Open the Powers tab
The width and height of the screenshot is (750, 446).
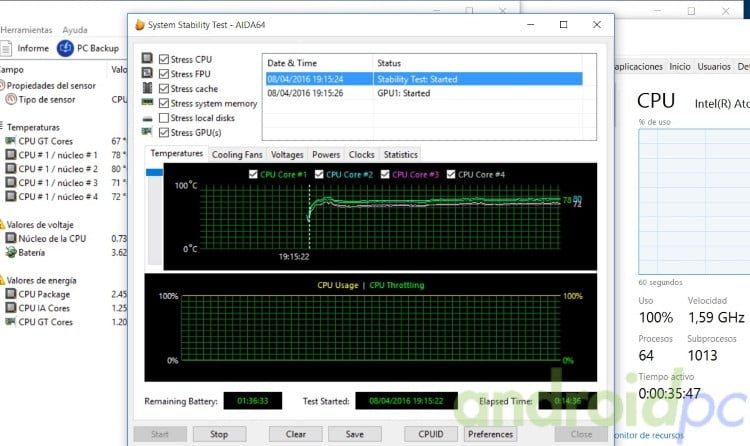(326, 155)
